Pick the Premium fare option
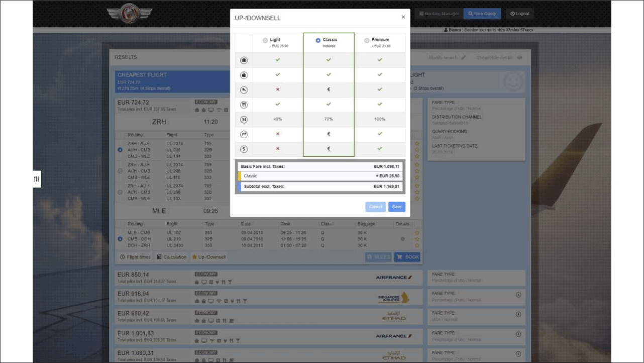This screenshot has width=644, height=363. [367, 40]
